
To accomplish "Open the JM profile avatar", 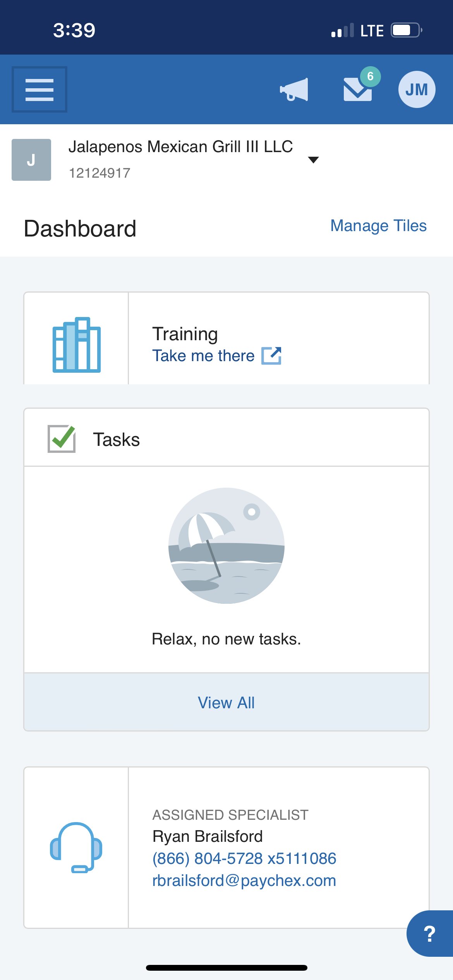I will (x=417, y=89).
